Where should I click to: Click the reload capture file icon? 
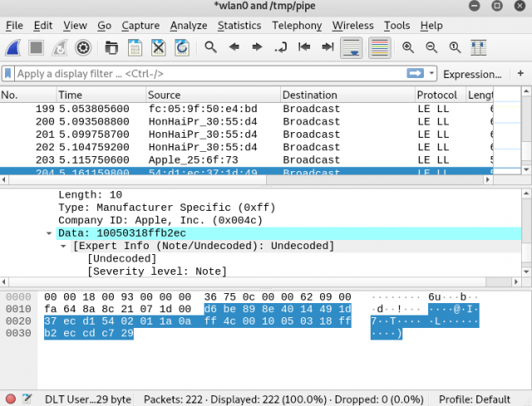click(182, 47)
